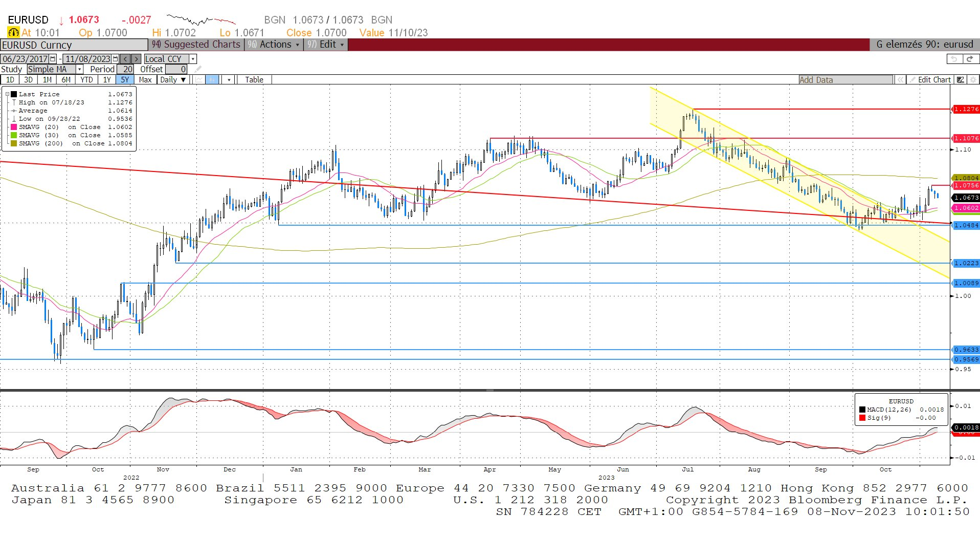Select the 3D time range tab
980x538 pixels.
(x=28, y=80)
